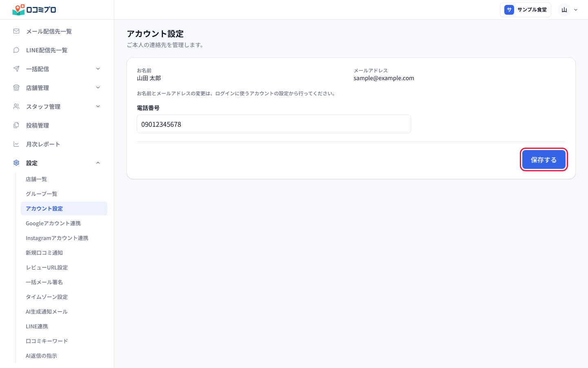The height and width of the screenshot is (368, 588).
Task: Open 新規口コミ通知 settings
Action: 64,253
